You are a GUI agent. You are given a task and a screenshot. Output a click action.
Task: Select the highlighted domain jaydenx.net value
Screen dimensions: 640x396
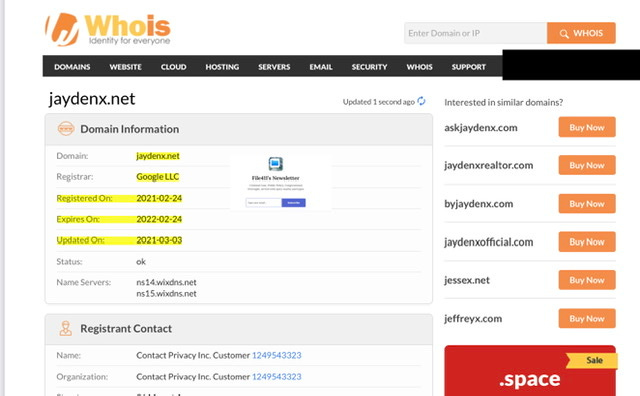pos(158,156)
